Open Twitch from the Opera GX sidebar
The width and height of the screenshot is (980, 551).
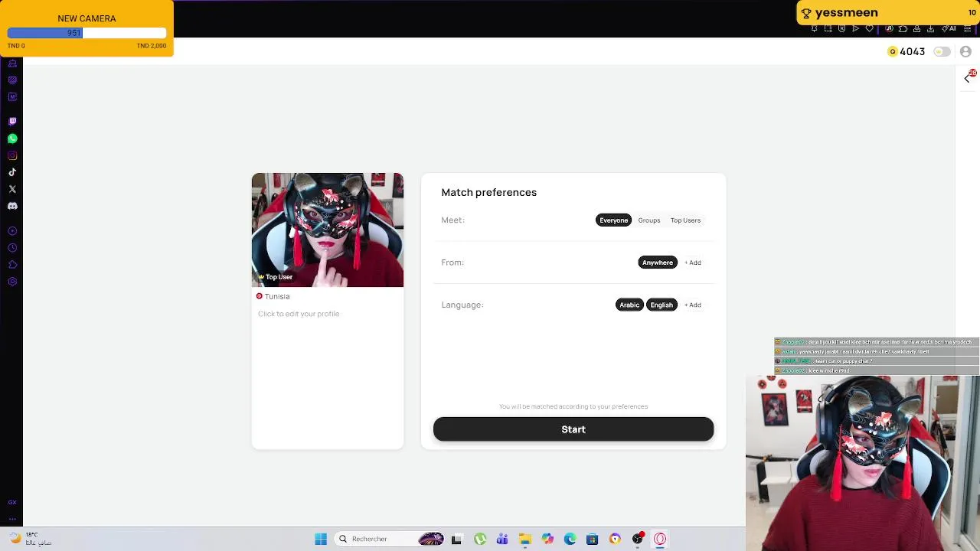click(x=12, y=122)
